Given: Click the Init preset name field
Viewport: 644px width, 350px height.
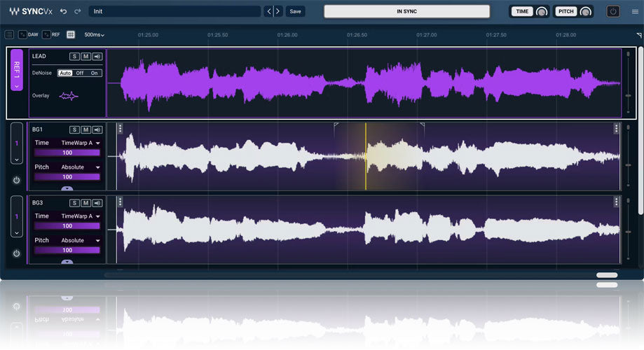Looking at the screenshot, I should 174,11.
